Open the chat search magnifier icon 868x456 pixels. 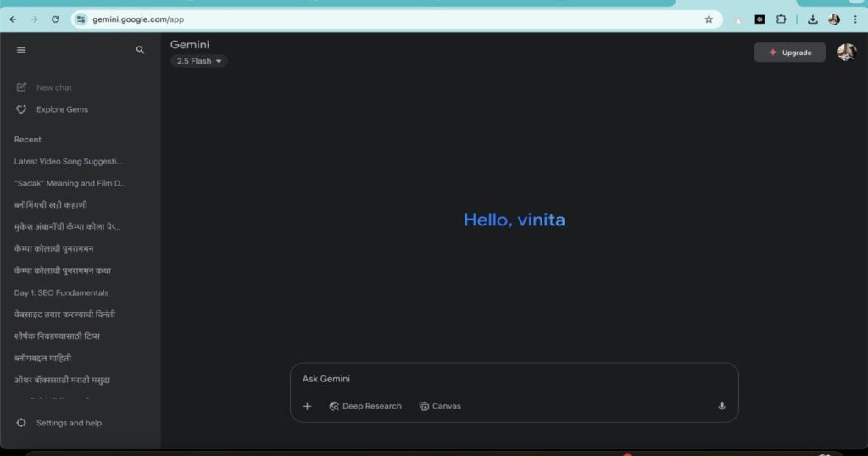[x=140, y=50]
